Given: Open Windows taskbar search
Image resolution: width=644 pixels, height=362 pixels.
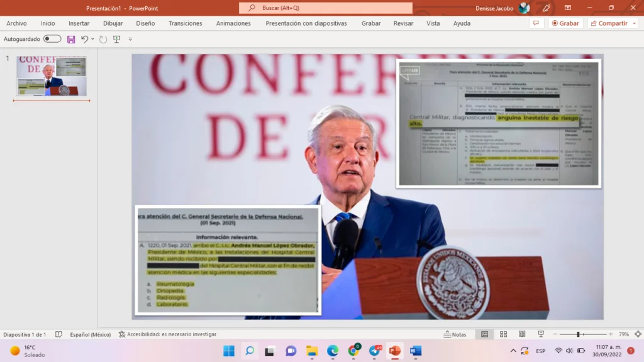Looking at the screenshot, I should point(250,351).
